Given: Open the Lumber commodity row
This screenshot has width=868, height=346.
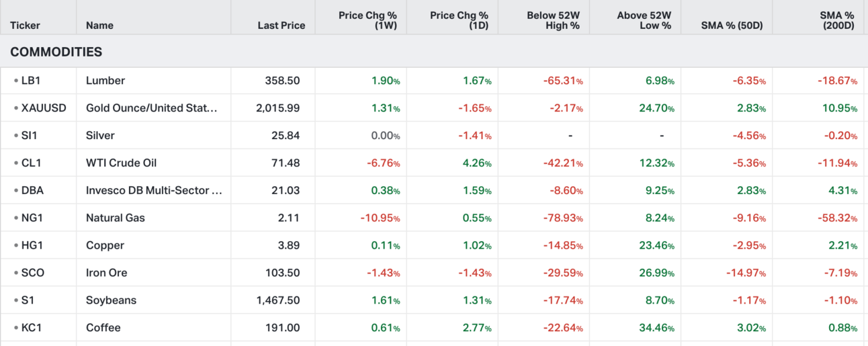Looking at the screenshot, I should coord(105,81).
